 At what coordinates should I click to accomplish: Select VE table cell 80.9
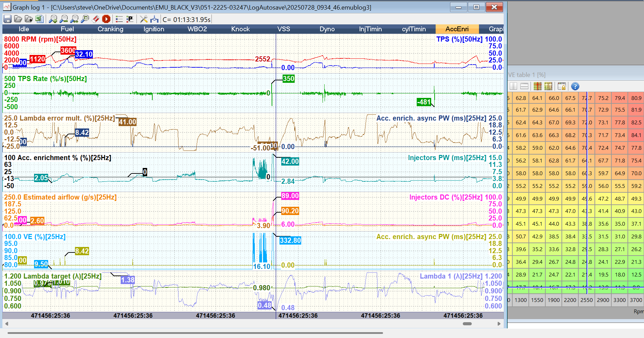pos(636,98)
